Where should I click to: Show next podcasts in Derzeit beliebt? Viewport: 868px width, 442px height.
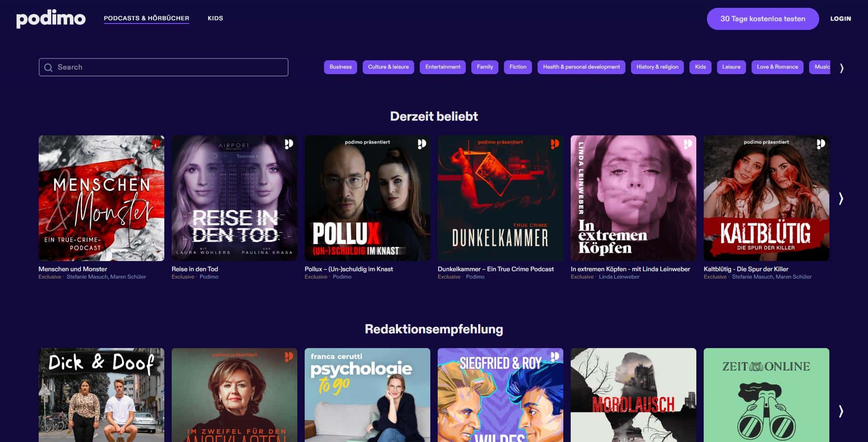[841, 198]
